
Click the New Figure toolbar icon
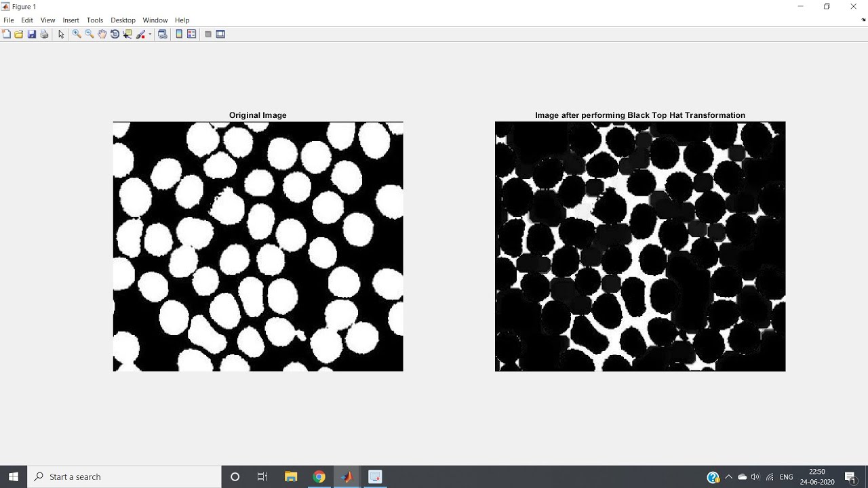[6, 34]
